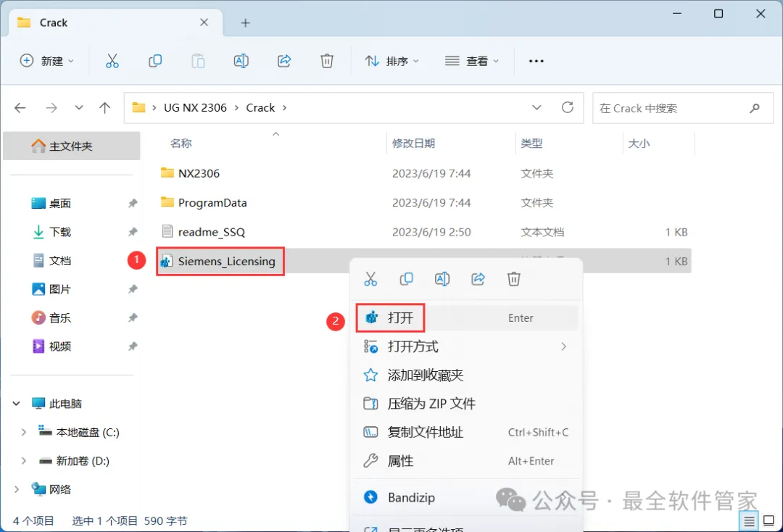Open 视频 in the sidebar
The width and height of the screenshot is (783, 532).
pos(60,346)
